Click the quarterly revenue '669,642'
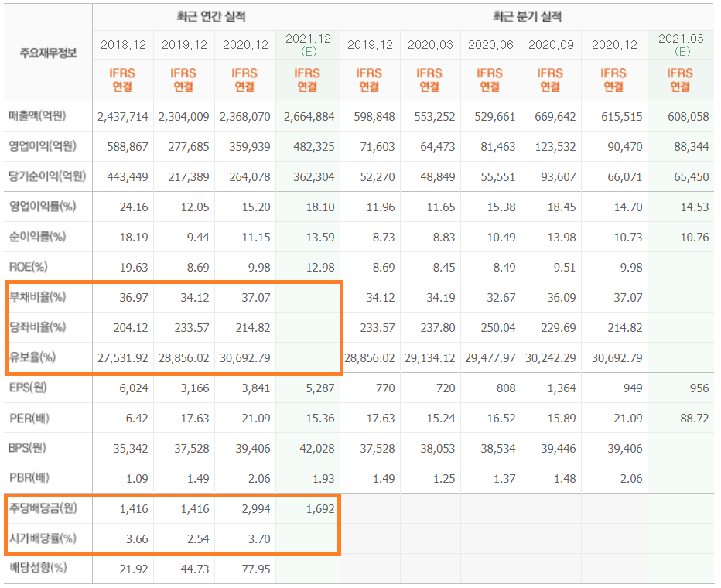Viewport: 721px width, 588px height. tap(555, 117)
